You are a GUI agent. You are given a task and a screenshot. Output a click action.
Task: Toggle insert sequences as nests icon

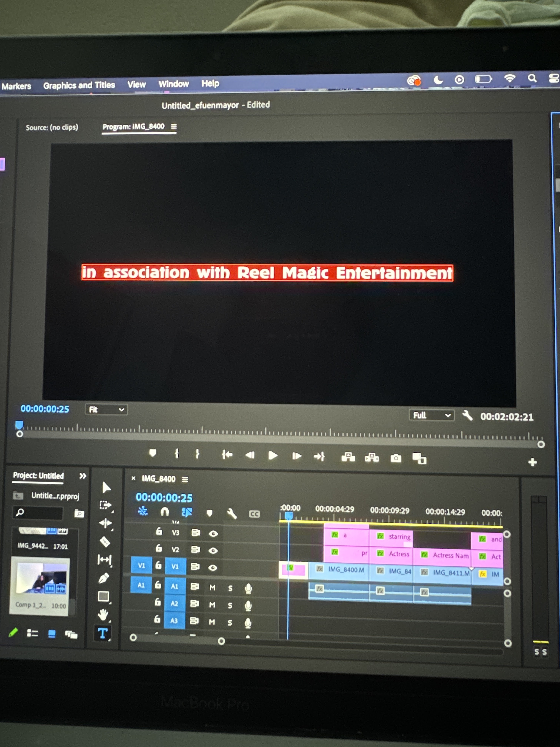point(143,511)
